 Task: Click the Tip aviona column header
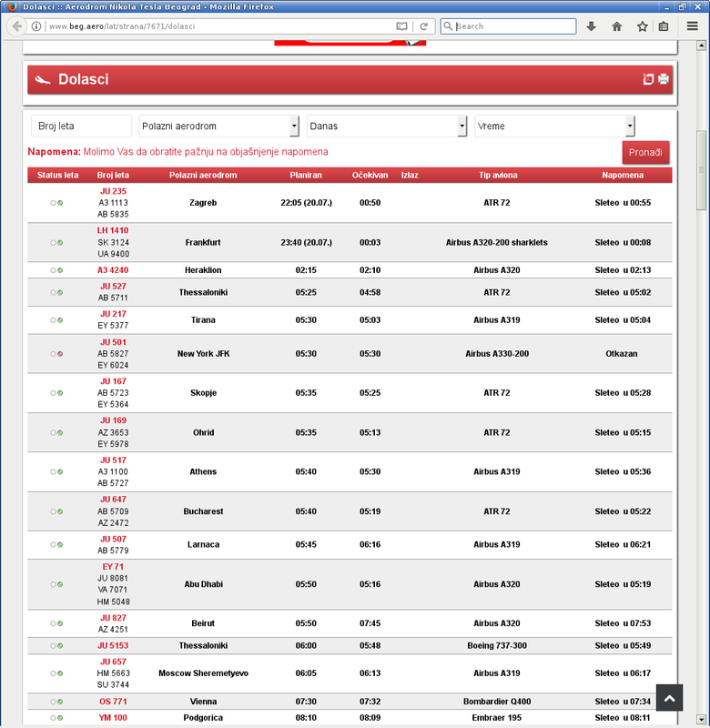498,176
